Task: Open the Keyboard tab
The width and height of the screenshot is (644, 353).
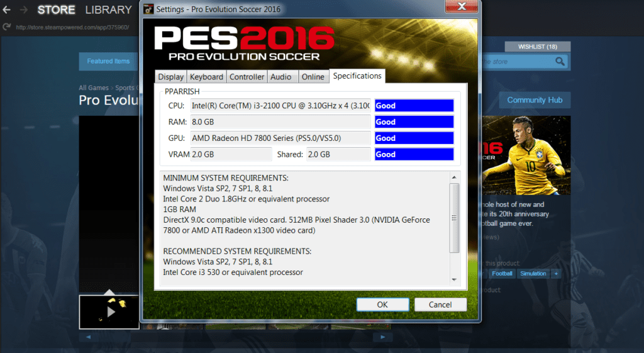Action: pos(206,77)
